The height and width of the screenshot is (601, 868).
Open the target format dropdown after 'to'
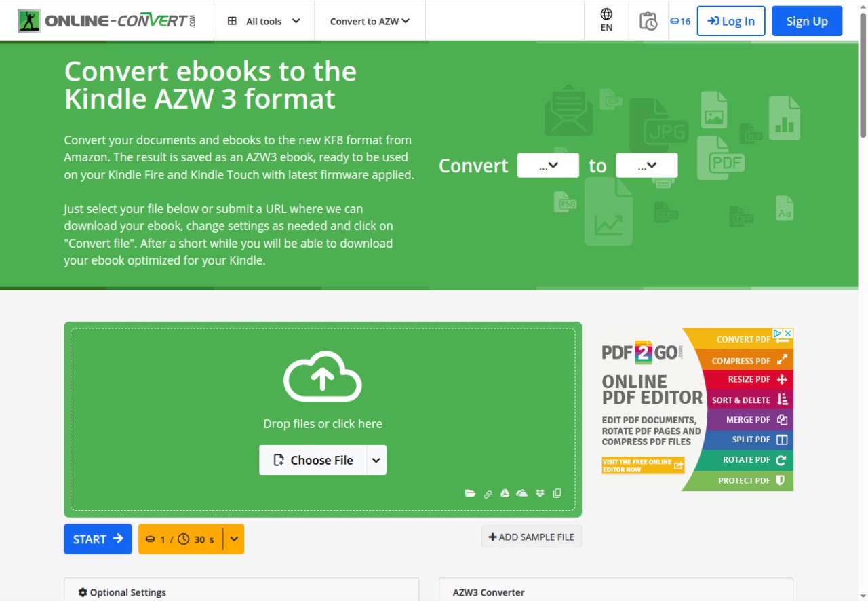646,166
